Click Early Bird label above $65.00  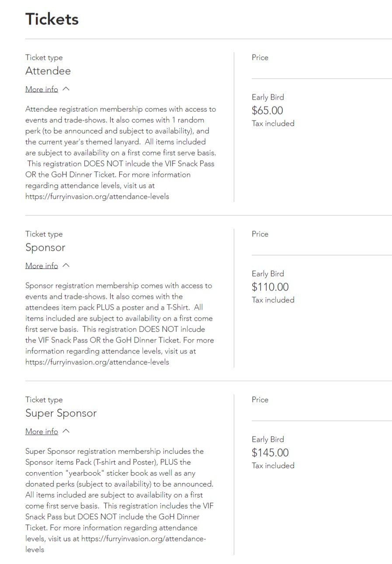click(x=267, y=97)
